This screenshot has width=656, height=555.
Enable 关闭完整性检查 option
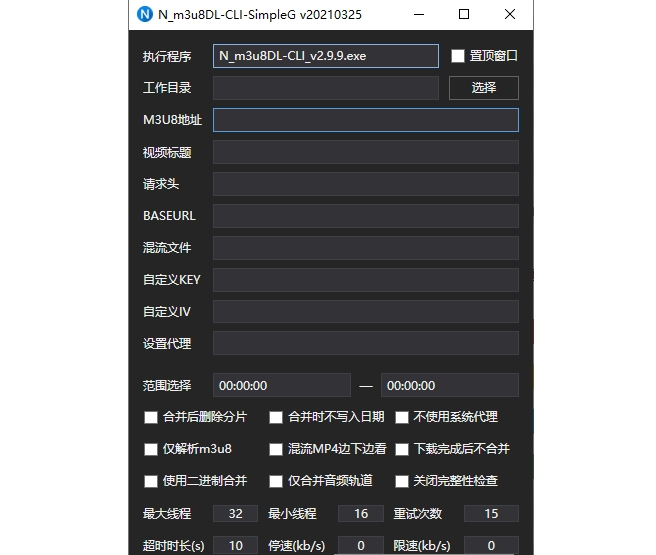(x=402, y=481)
